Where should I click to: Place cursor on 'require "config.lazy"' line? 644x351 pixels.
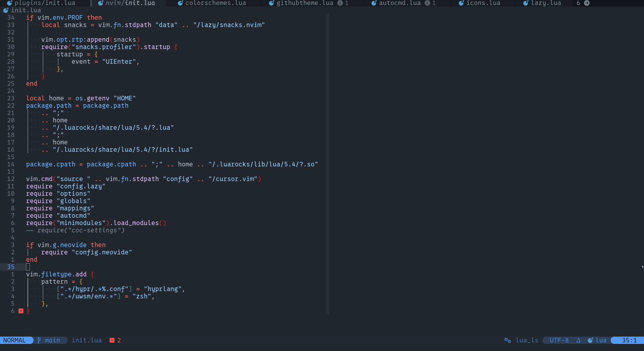tap(66, 186)
